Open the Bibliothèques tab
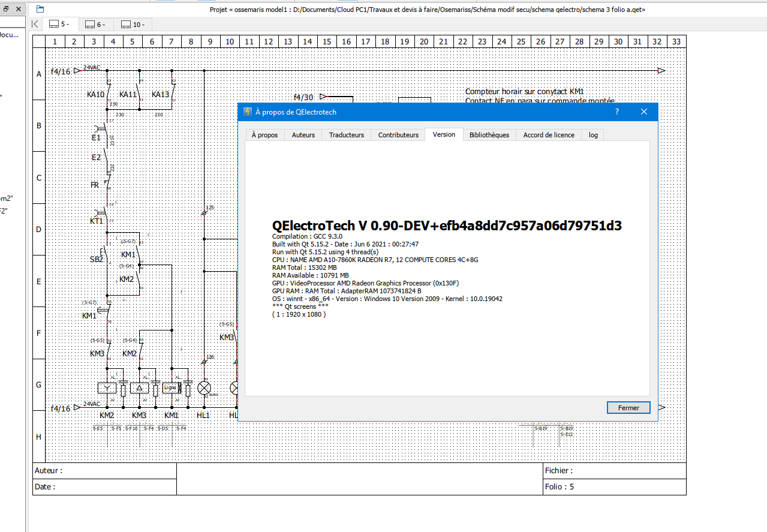This screenshot has width=767, height=532. pyautogui.click(x=489, y=135)
